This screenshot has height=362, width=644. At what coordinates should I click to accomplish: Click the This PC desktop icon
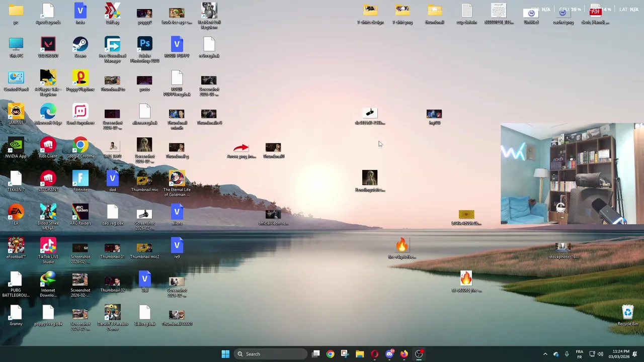16,47
